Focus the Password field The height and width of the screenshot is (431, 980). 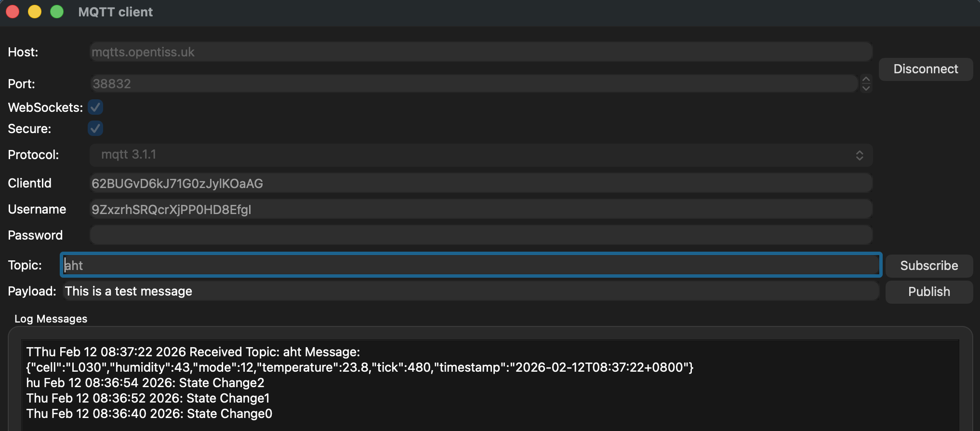[x=480, y=235]
